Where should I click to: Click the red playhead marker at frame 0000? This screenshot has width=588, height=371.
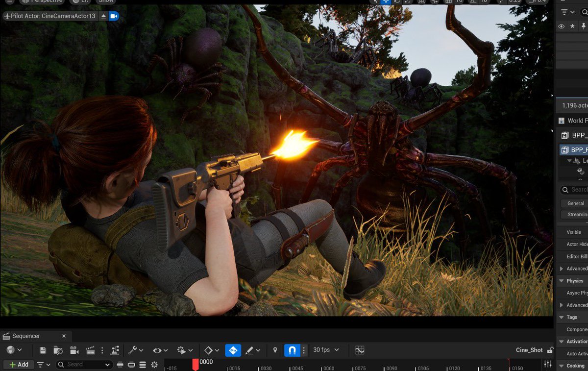pyautogui.click(x=196, y=364)
